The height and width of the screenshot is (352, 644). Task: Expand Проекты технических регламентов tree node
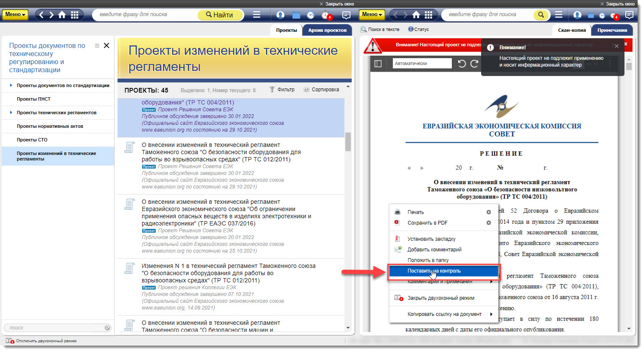tap(11, 113)
